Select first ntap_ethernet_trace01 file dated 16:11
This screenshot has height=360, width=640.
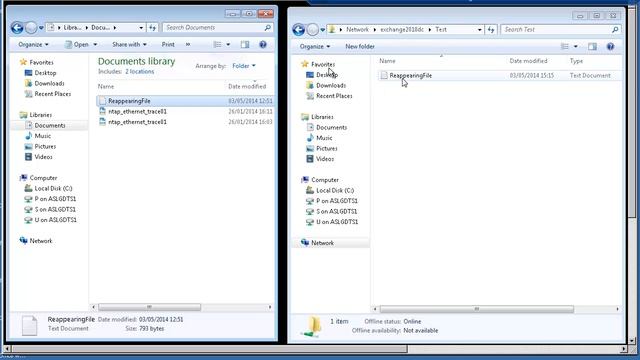[x=185, y=111]
